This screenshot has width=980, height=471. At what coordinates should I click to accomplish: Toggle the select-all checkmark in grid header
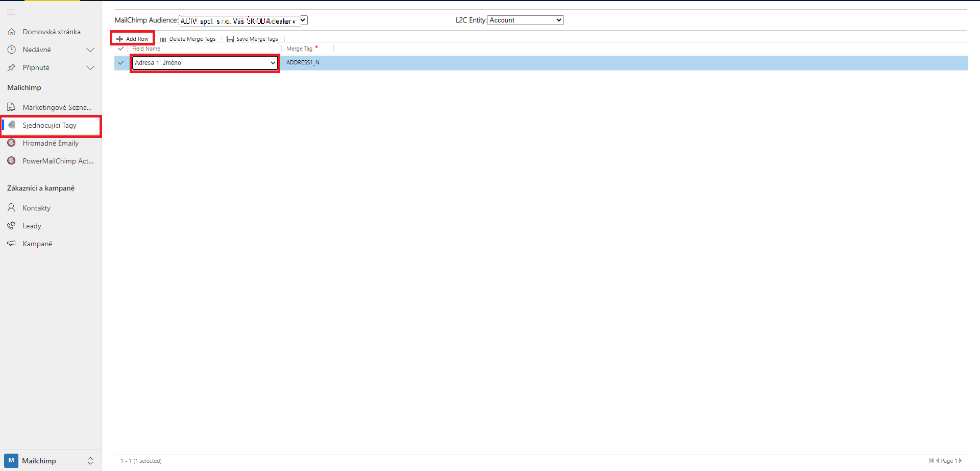point(121,49)
